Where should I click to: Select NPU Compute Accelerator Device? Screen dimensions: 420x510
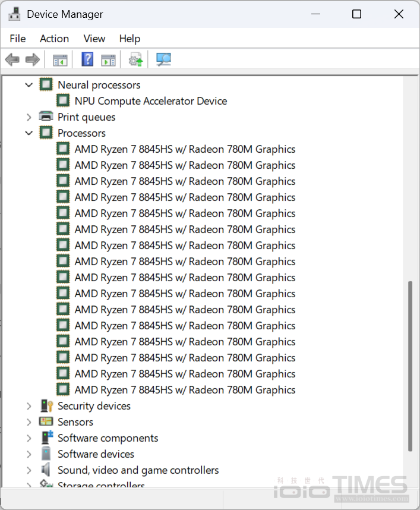(x=150, y=101)
